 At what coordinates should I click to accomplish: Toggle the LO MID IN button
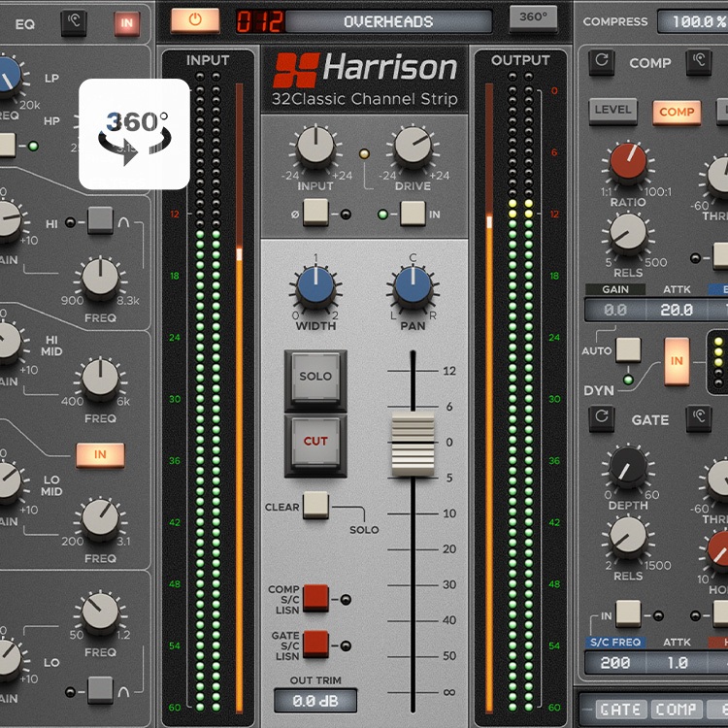pyautogui.click(x=100, y=454)
